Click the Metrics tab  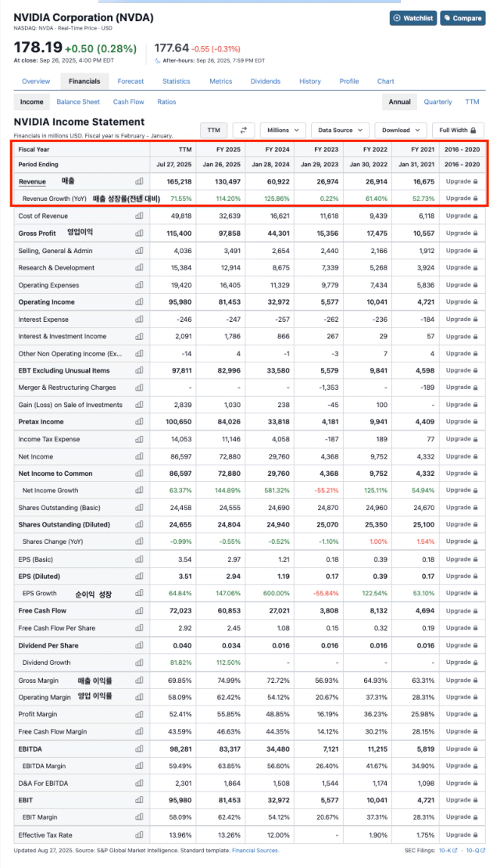221,81
